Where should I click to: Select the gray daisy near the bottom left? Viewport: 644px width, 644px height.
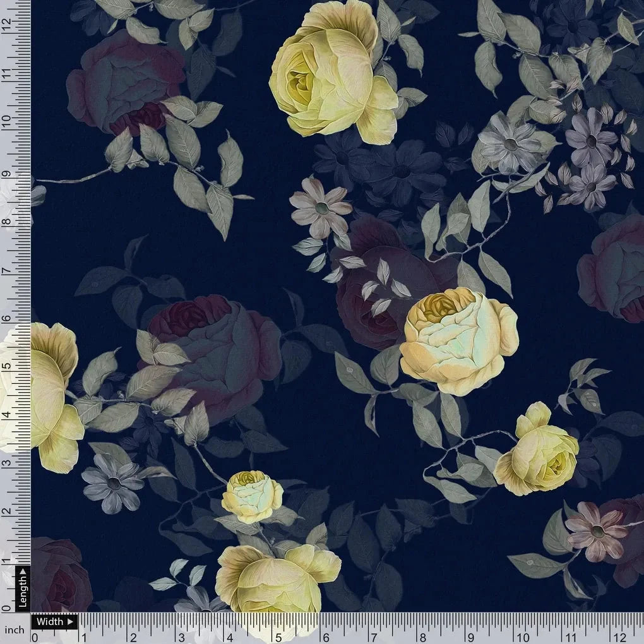click(x=114, y=483)
